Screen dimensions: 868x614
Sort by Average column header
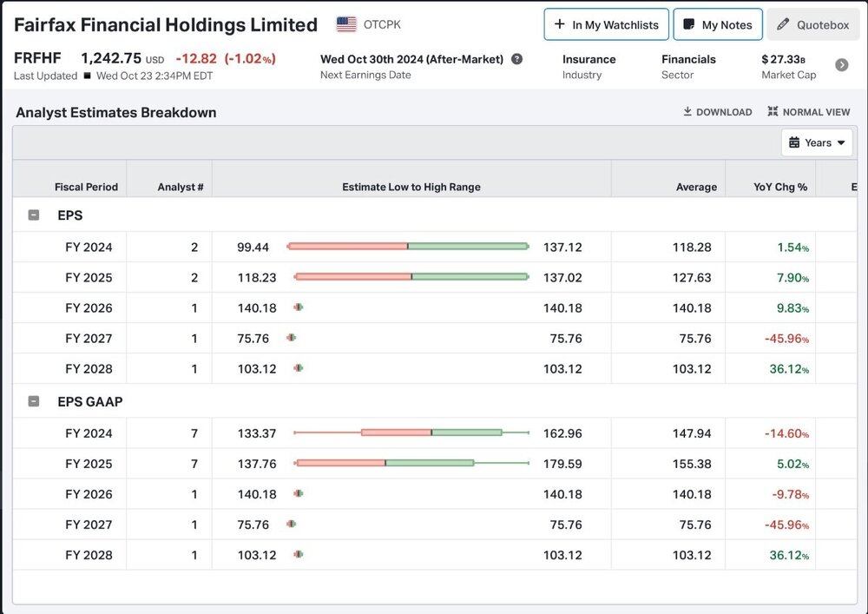(696, 187)
